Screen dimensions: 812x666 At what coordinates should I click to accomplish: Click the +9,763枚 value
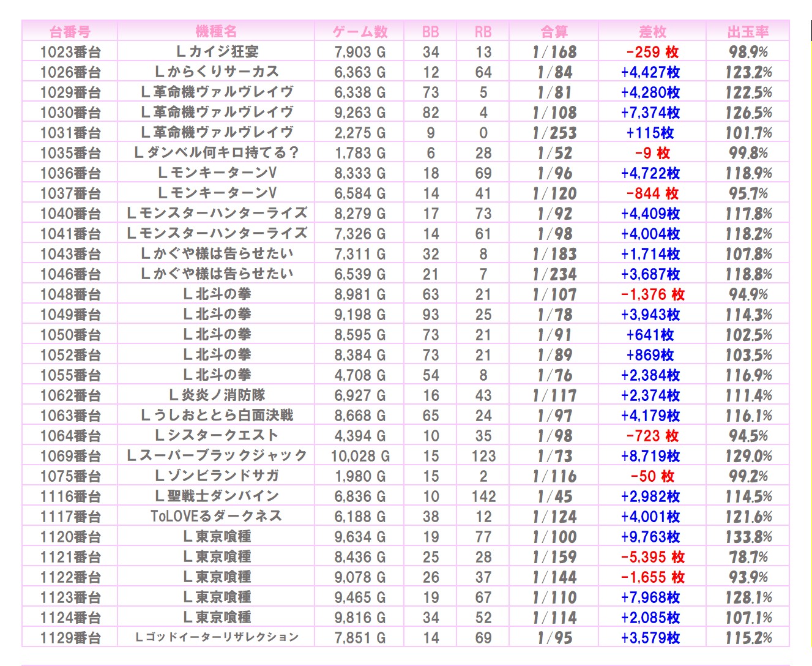[650, 537]
